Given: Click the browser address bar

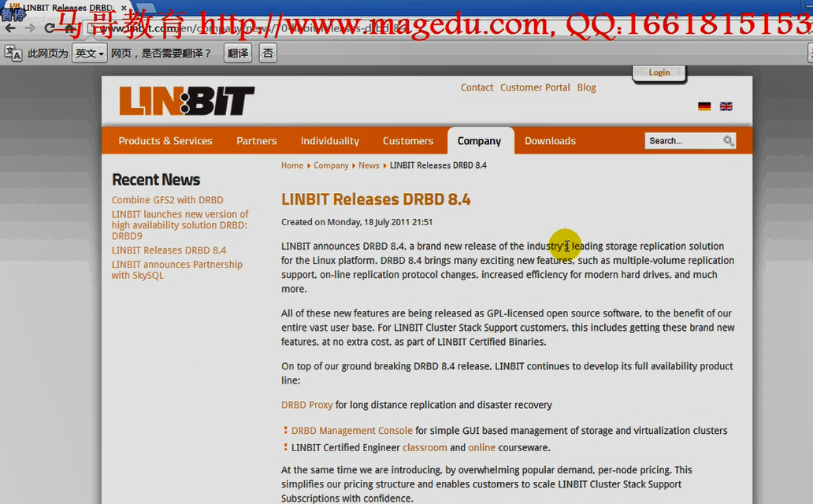Looking at the screenshot, I should (x=446, y=28).
